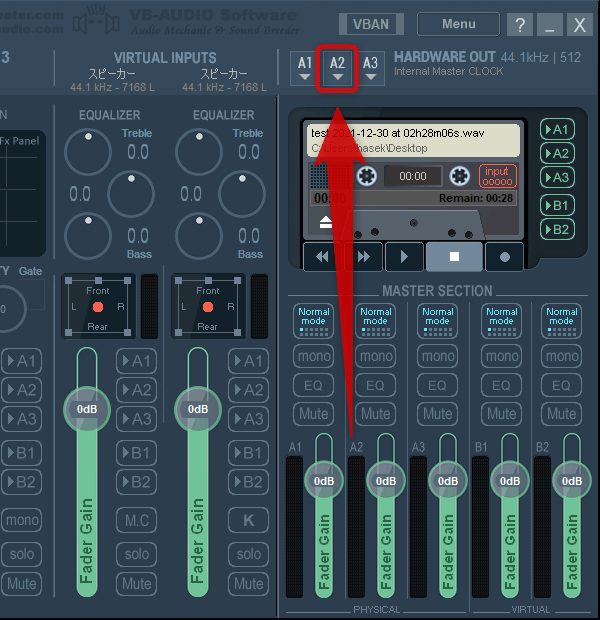The width and height of the screenshot is (600, 620).
Task: Change A2 bus Normal mode
Action: [x=375, y=321]
